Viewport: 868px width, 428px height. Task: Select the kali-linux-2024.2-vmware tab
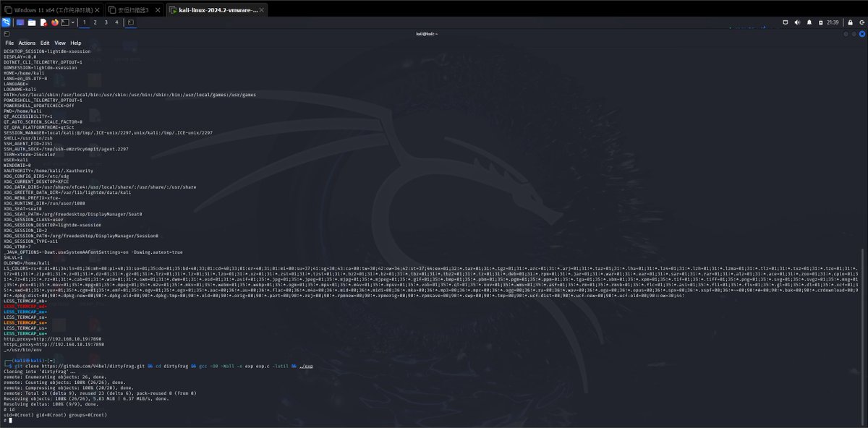pos(216,10)
